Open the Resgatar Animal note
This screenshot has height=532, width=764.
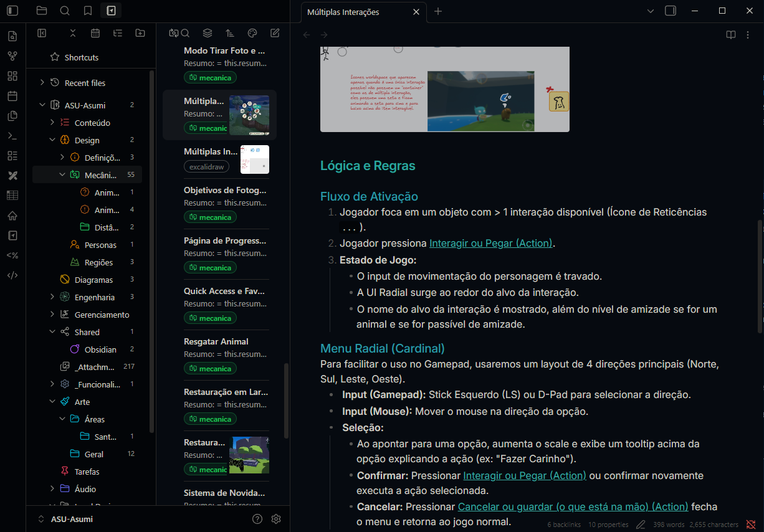216,341
